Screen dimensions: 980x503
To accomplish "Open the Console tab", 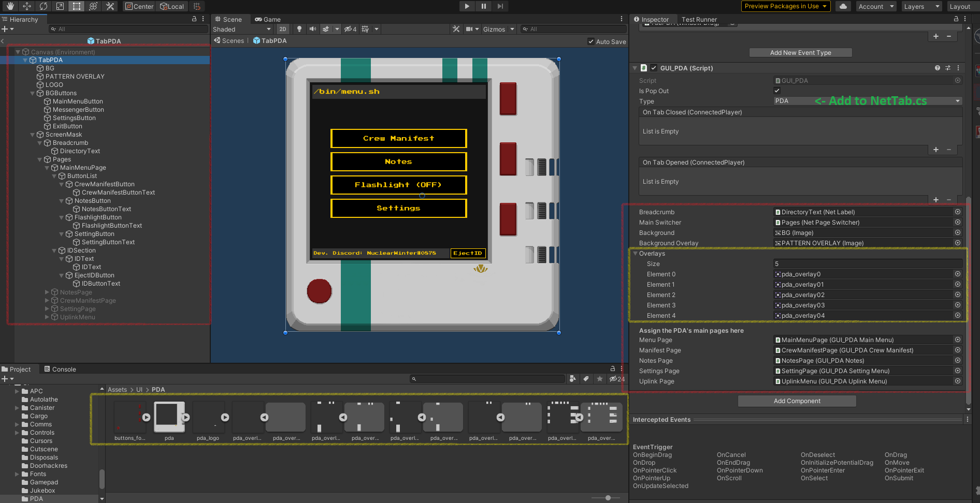I will 60,369.
